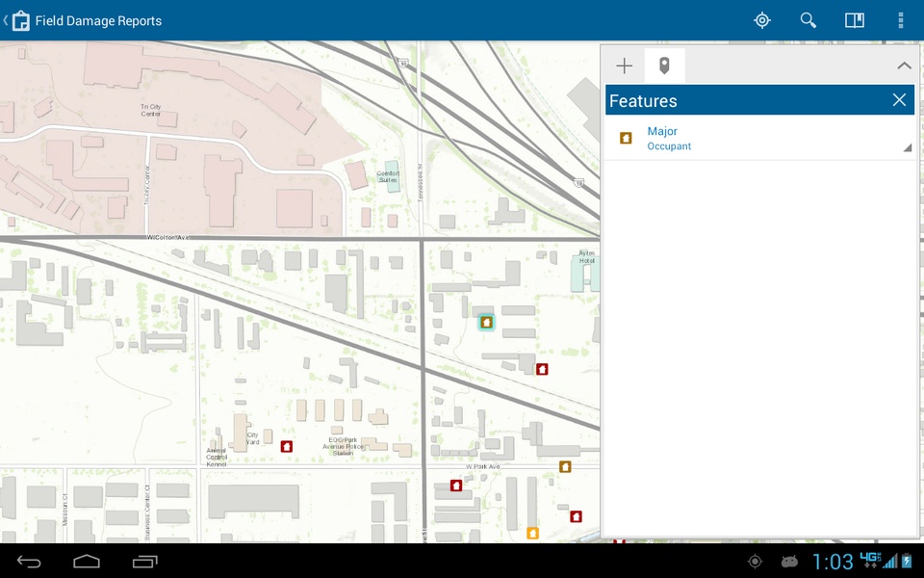Tap the W Colton Ave street label
The image size is (924, 578).
(167, 237)
